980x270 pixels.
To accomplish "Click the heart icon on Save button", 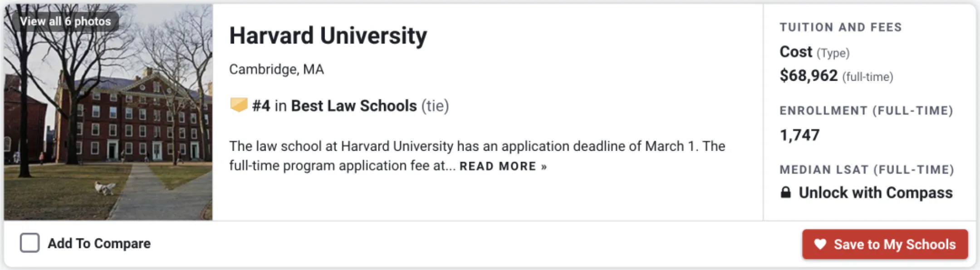I will [820, 245].
